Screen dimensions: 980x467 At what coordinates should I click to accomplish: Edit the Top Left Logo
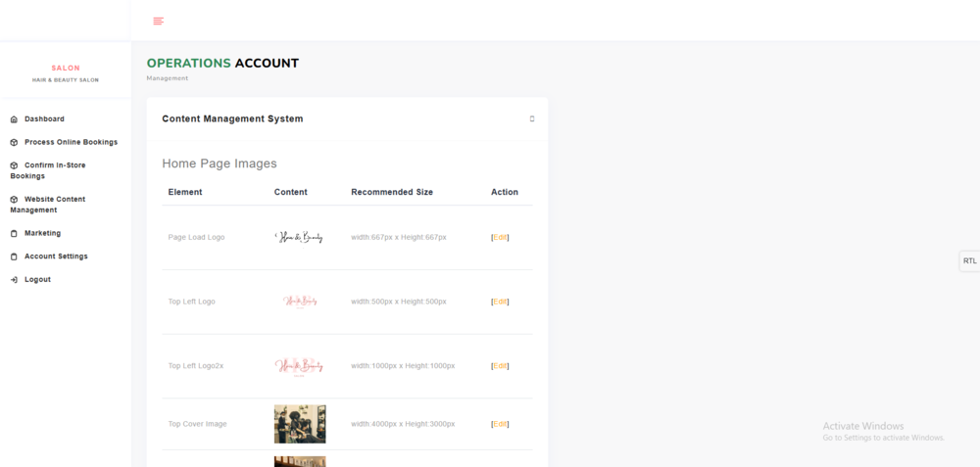coord(500,302)
